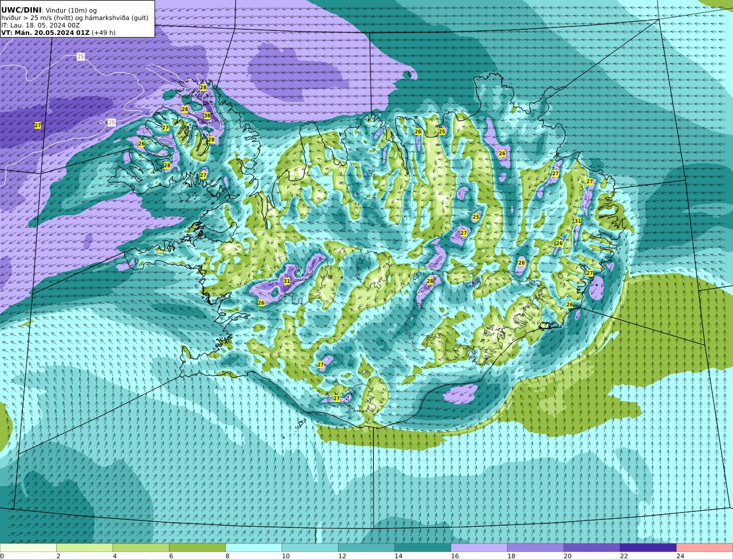Select the light lavender 16–18 m/s legend swatch
The width and height of the screenshot is (733, 560).
coord(479,548)
